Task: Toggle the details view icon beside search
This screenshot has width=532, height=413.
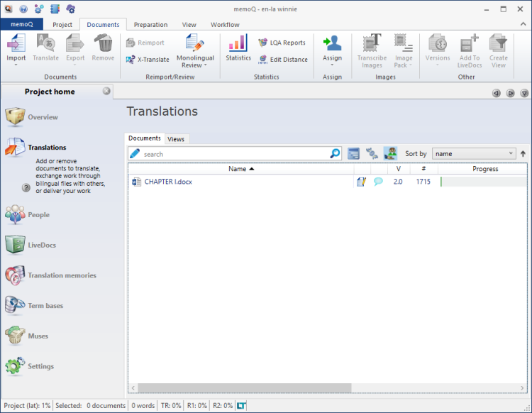Action: 353,153
